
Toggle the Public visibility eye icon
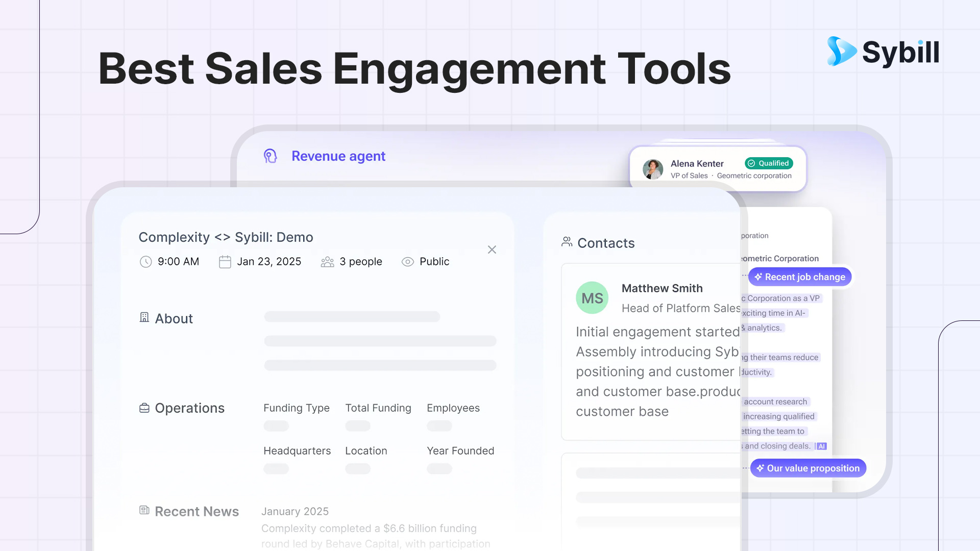coord(408,262)
